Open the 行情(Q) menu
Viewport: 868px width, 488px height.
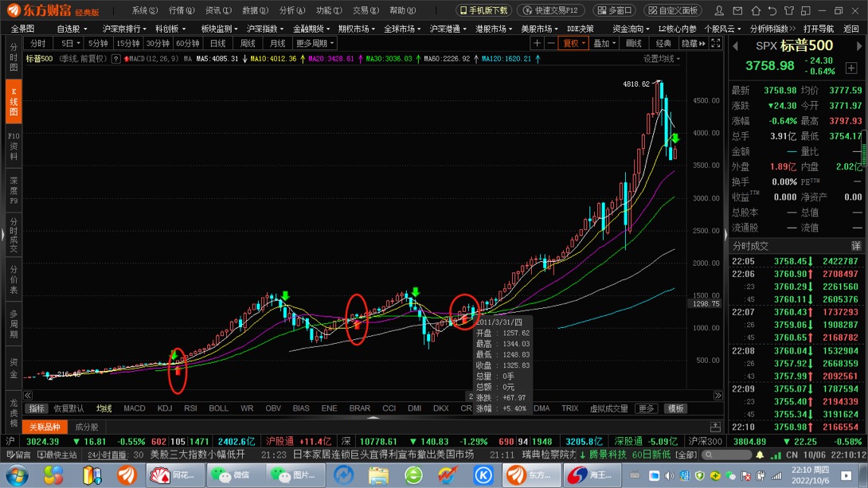point(182,10)
